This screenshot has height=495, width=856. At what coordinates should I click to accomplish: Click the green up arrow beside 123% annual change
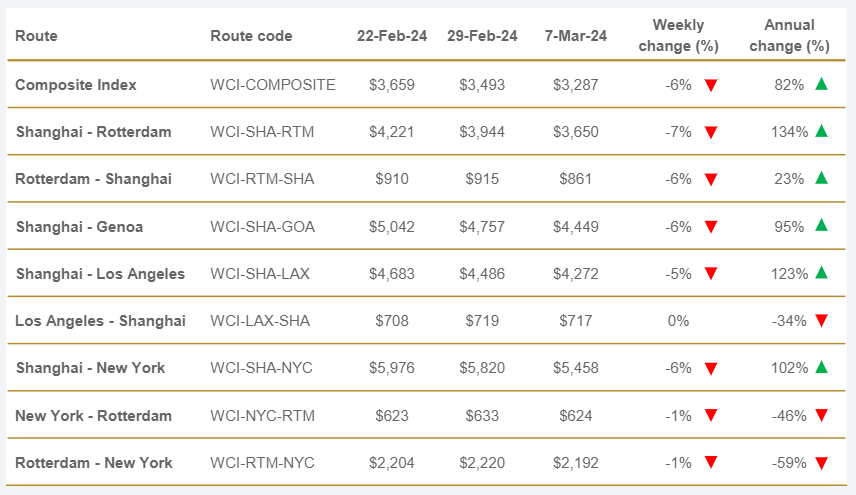coord(821,273)
